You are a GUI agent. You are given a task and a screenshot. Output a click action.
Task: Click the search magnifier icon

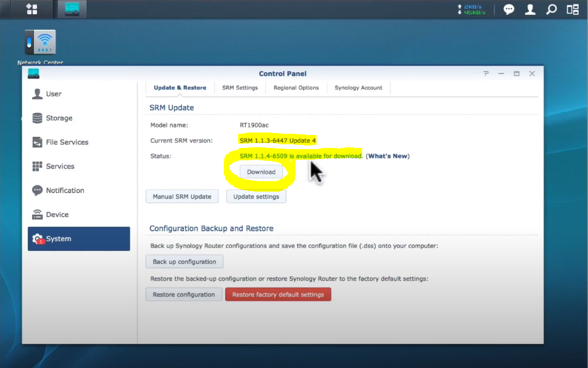coord(551,9)
